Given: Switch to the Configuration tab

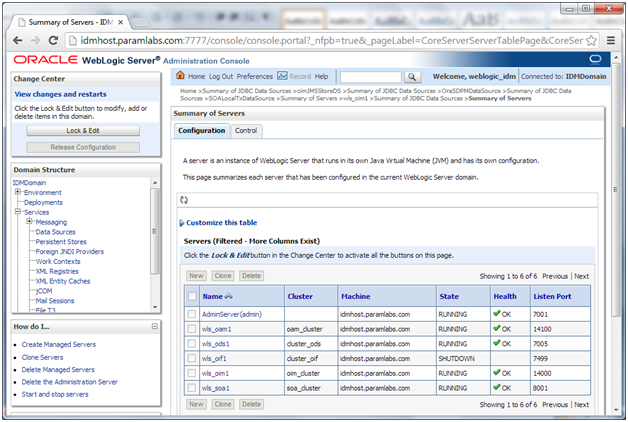Looking at the screenshot, I should (201, 131).
